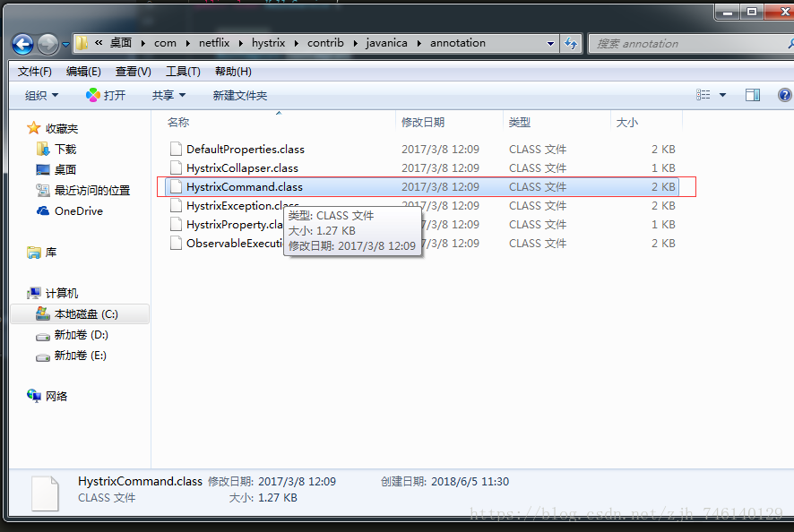Image resolution: width=794 pixels, height=532 pixels.
Task: Click the 打开 open button
Action: [106, 95]
